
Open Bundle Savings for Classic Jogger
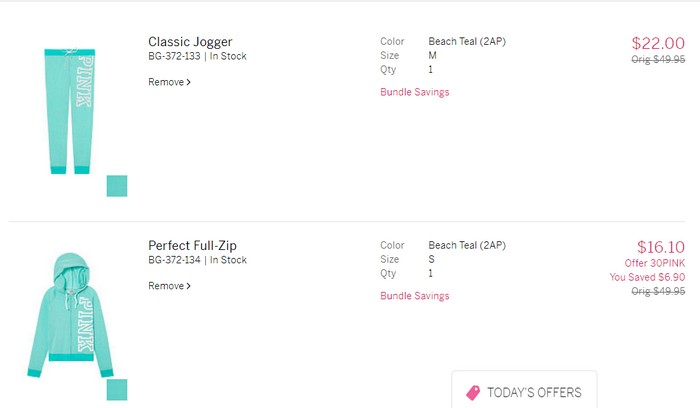click(x=415, y=92)
